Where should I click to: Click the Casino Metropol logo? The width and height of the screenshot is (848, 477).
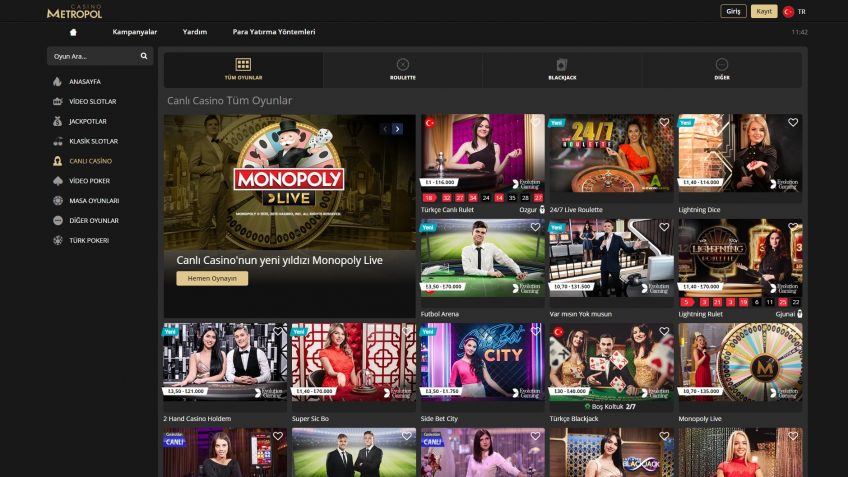pyautogui.click(x=74, y=12)
